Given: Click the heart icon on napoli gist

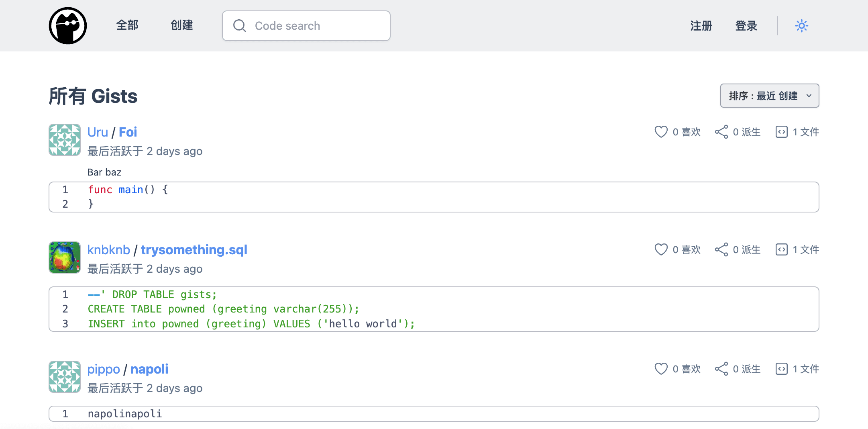Looking at the screenshot, I should tap(661, 369).
